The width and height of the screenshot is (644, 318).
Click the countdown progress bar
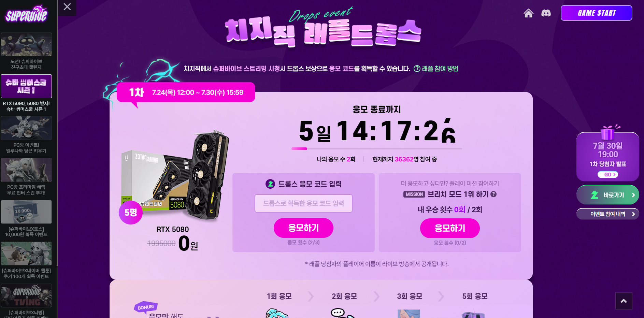coord(377,149)
